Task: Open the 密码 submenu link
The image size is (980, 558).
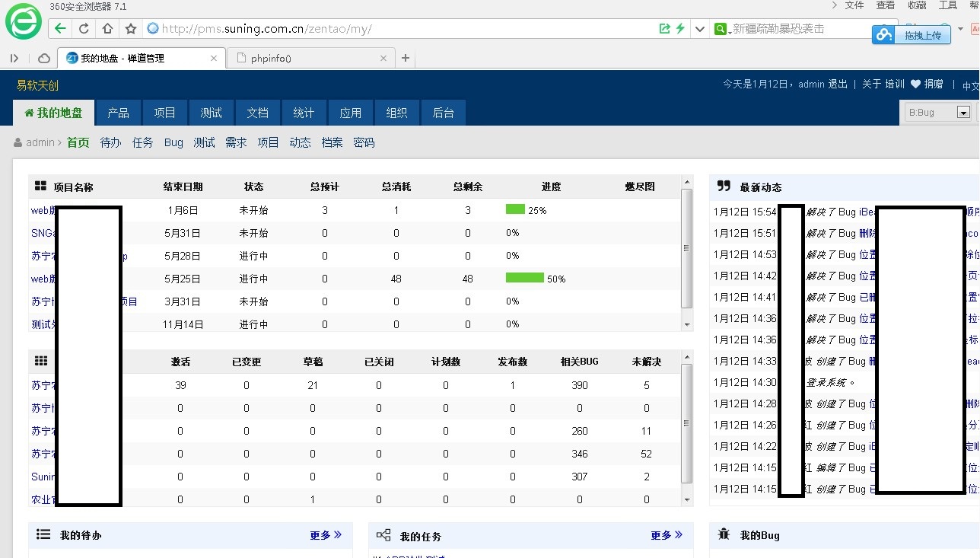Action: point(364,142)
